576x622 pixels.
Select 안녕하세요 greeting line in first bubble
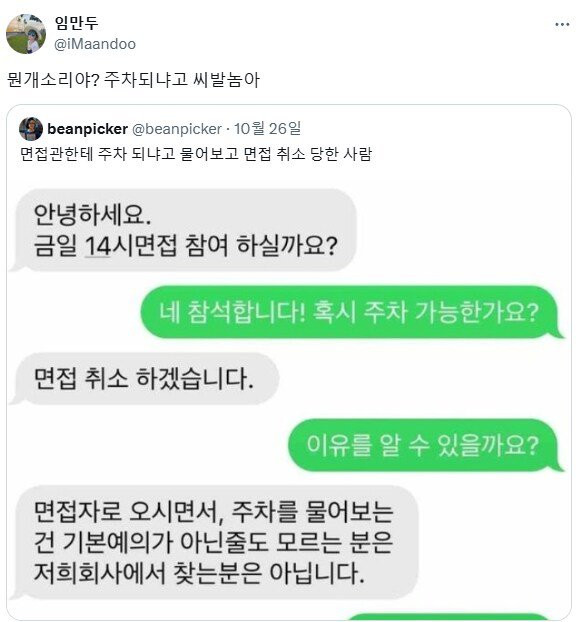92,215
